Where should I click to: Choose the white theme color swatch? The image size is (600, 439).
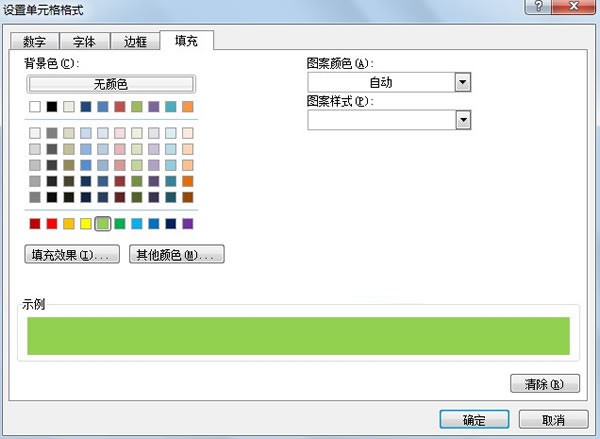point(35,106)
